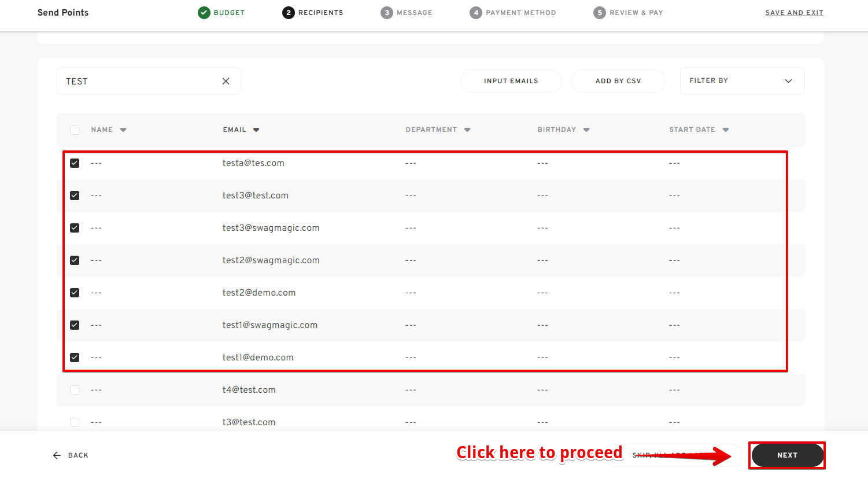
Task: Click the email test1@demo.com
Action: tap(258, 358)
